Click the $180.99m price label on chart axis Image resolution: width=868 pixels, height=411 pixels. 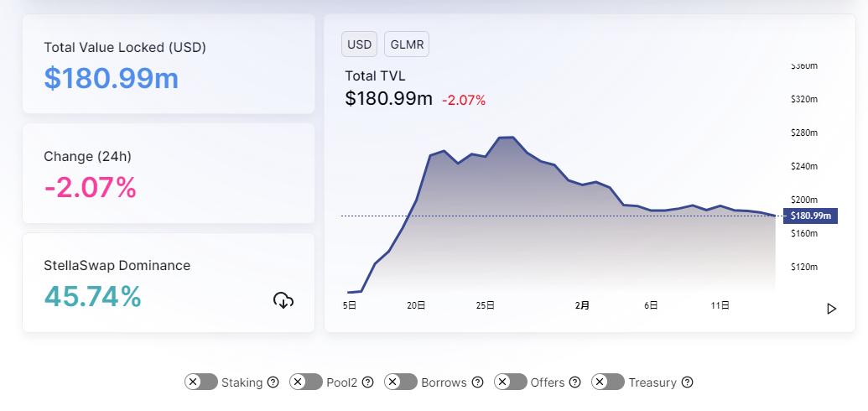tap(810, 216)
